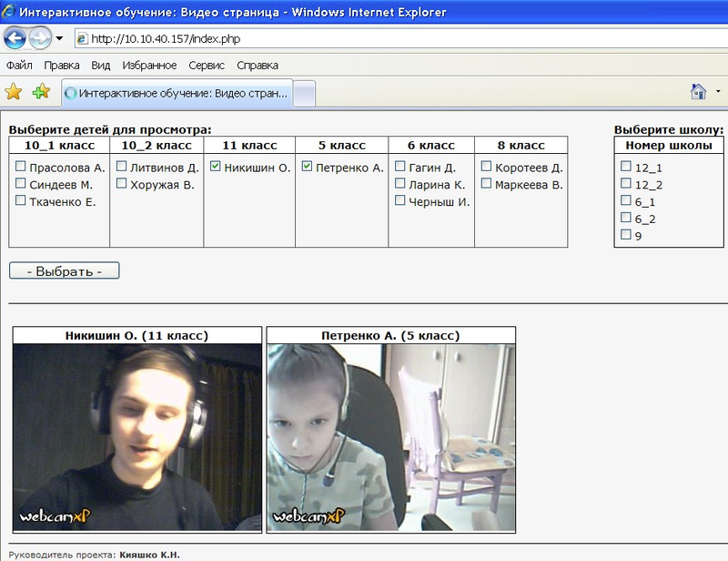This screenshot has height=561, width=728.
Task: Check the Ларина К. checkbox
Action: (399, 183)
